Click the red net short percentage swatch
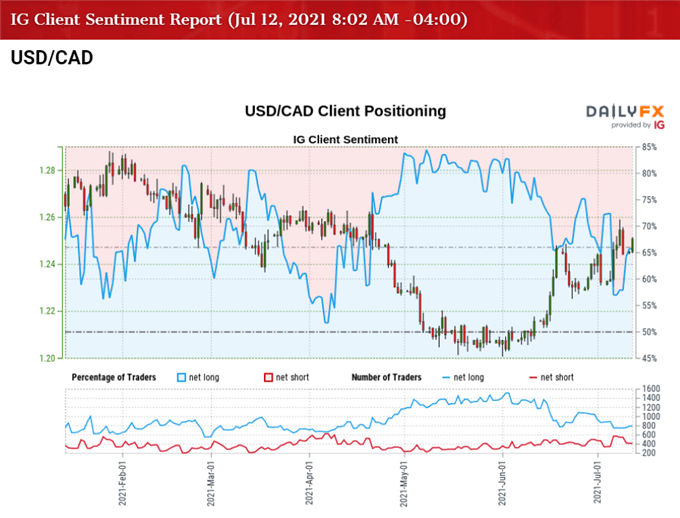 tap(268, 377)
